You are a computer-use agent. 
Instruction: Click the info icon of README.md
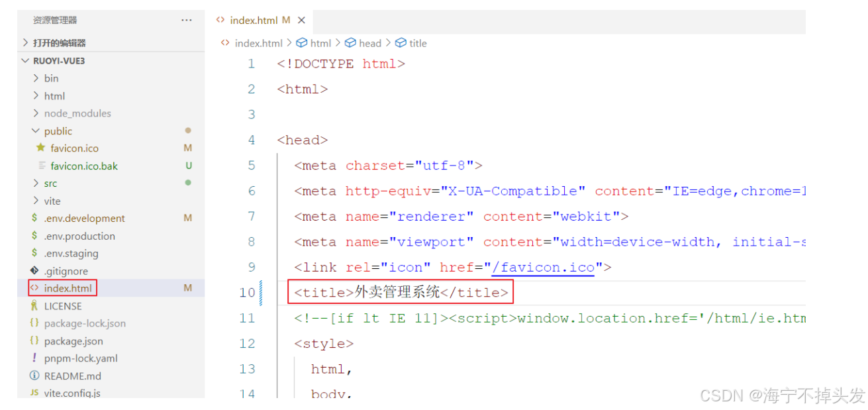[34, 376]
